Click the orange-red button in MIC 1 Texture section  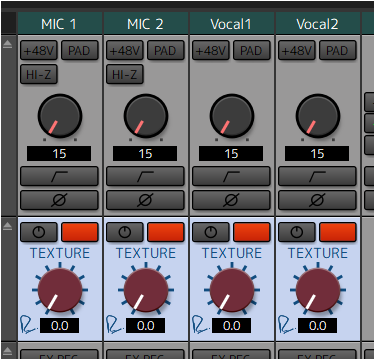pos(80,232)
